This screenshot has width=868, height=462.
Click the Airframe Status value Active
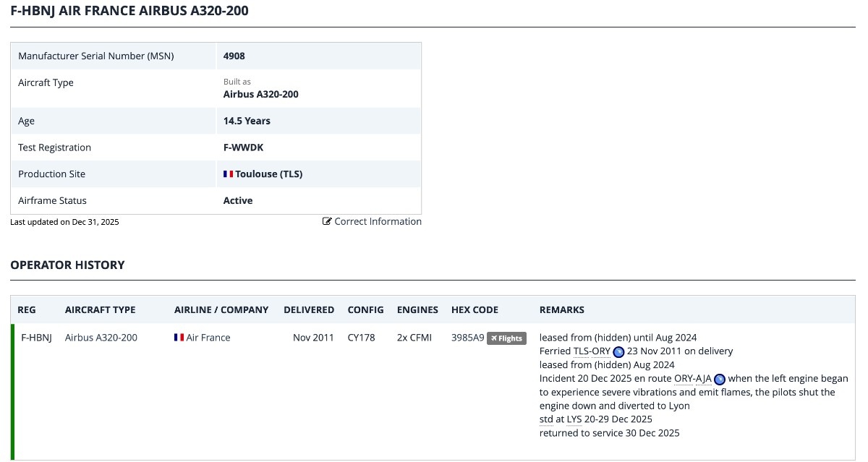(x=238, y=201)
